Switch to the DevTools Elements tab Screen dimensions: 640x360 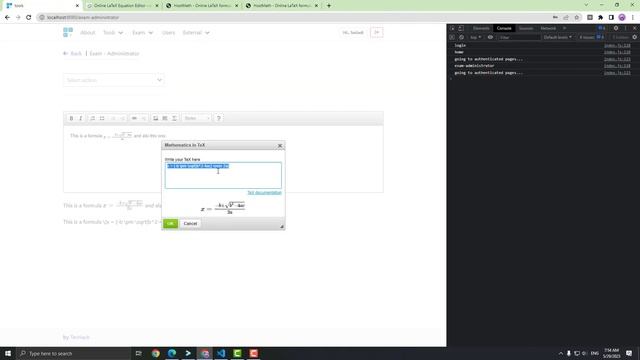(x=481, y=28)
